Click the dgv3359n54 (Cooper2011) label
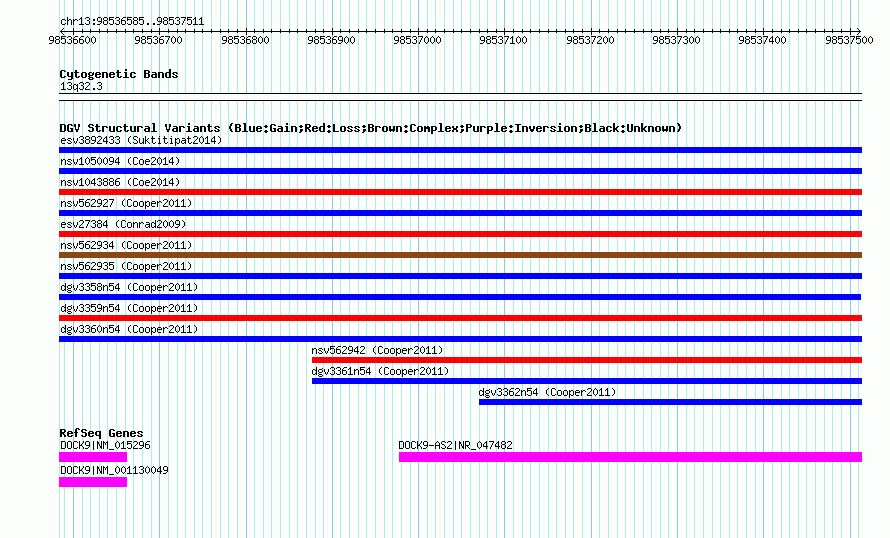Screen dimensions: 890x538 [129, 308]
